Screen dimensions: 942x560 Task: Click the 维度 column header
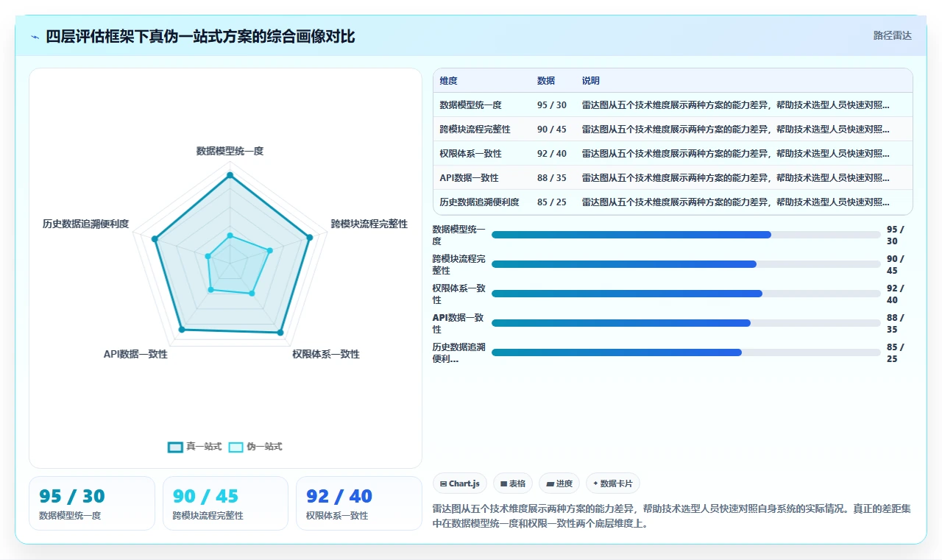(x=448, y=80)
